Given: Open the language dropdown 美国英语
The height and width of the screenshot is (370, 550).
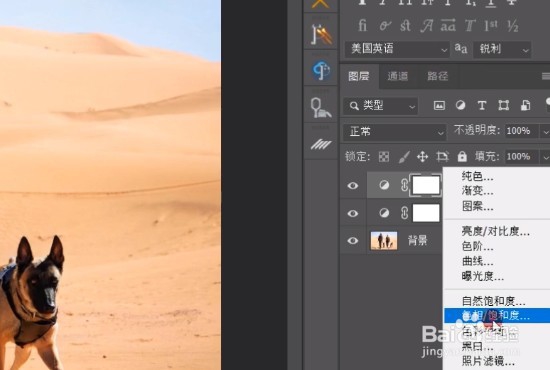Looking at the screenshot, I should tap(397, 49).
